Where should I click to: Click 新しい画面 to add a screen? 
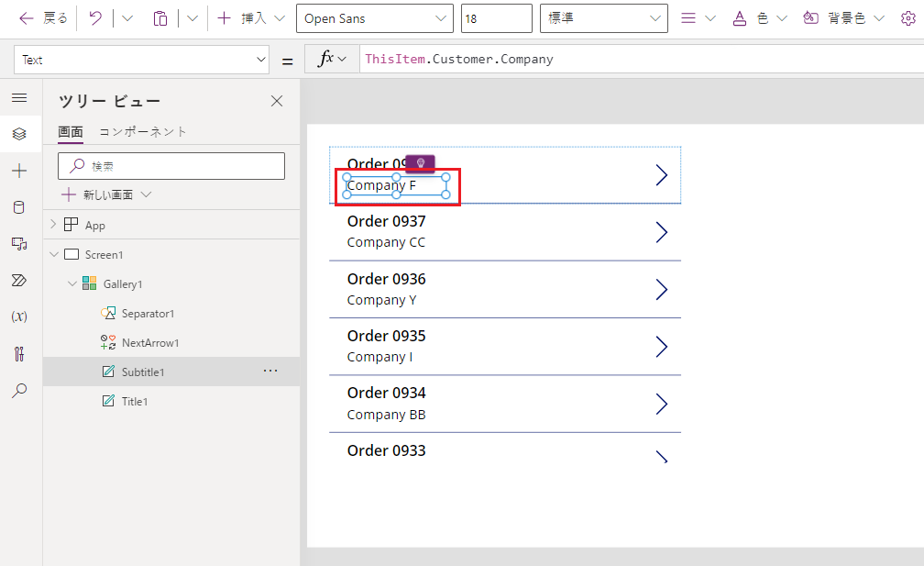tap(106, 194)
